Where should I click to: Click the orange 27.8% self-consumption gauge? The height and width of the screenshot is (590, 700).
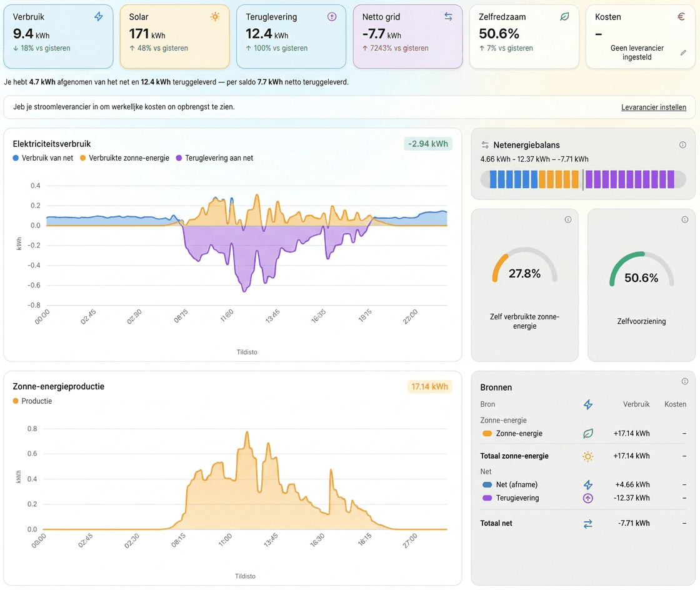click(524, 266)
